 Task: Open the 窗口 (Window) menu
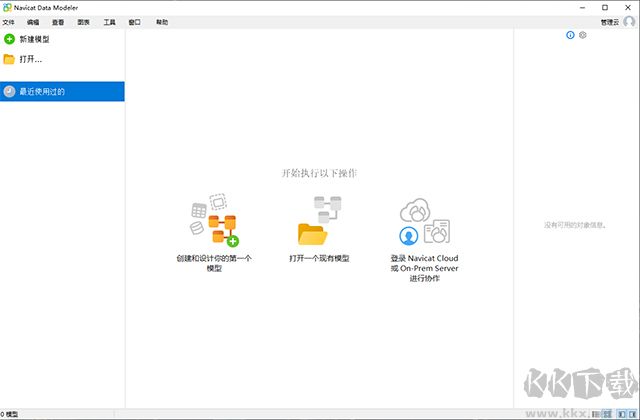(135, 22)
